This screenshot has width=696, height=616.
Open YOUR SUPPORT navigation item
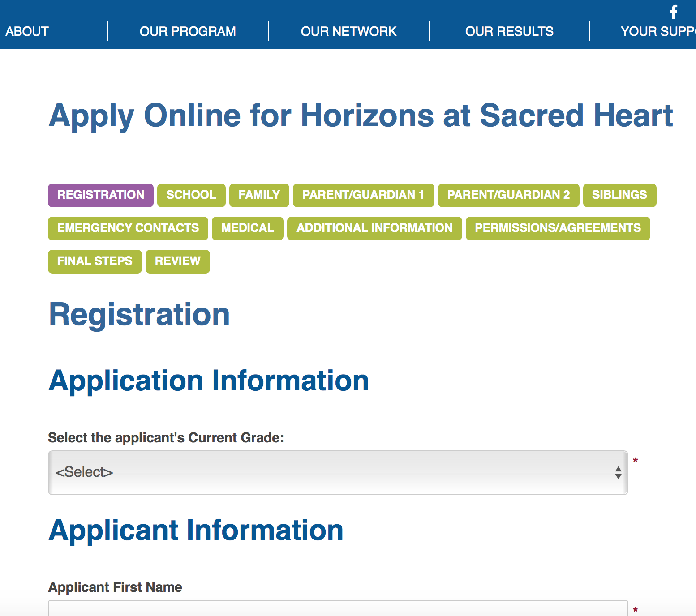click(658, 31)
